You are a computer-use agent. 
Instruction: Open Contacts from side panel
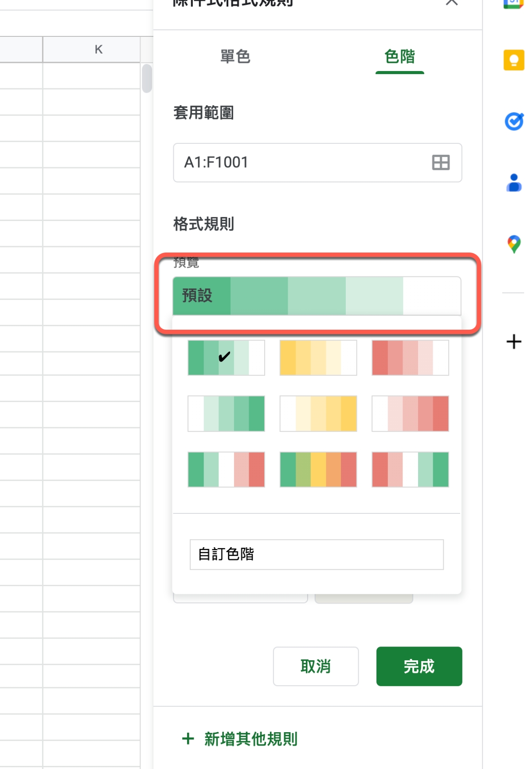pyautogui.click(x=514, y=183)
